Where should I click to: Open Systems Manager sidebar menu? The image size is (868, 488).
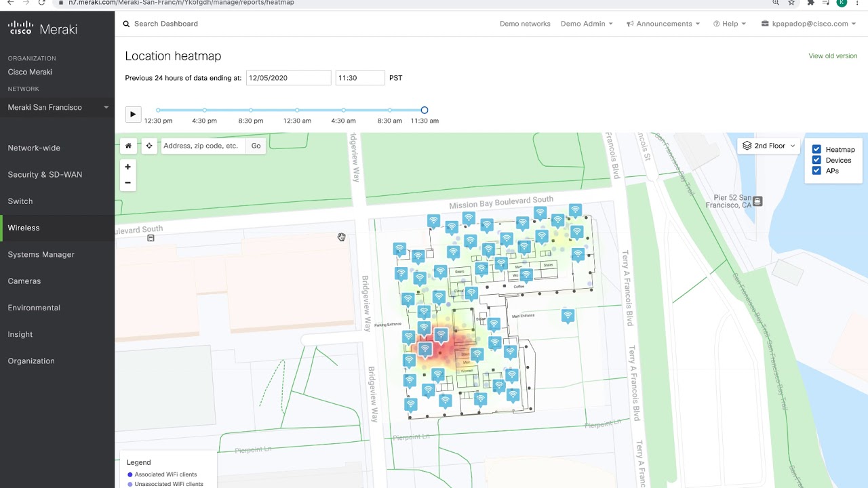tap(41, 255)
